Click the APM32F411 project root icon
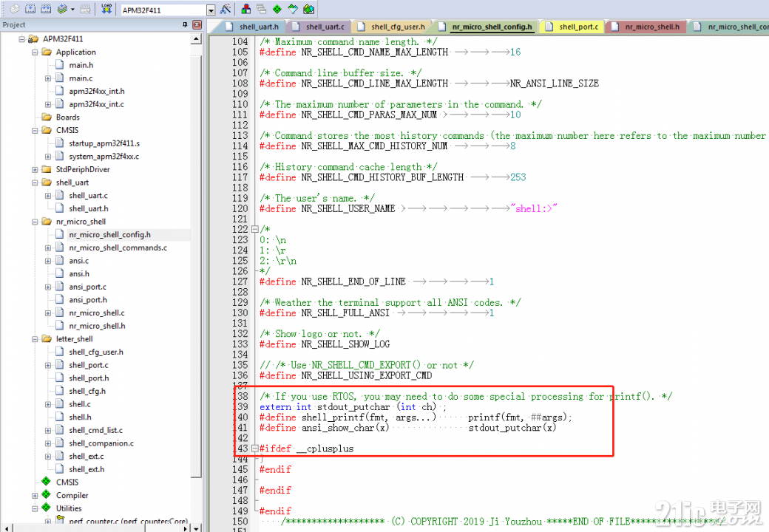The height and width of the screenshot is (532, 769). click(33, 38)
